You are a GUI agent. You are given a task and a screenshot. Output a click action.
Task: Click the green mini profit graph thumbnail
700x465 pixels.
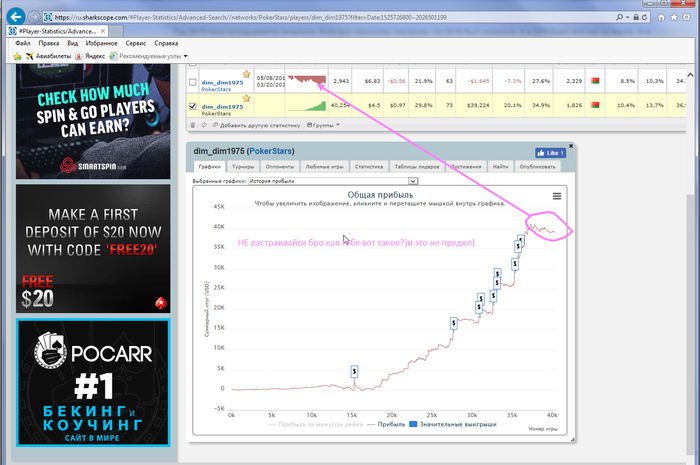[307, 106]
